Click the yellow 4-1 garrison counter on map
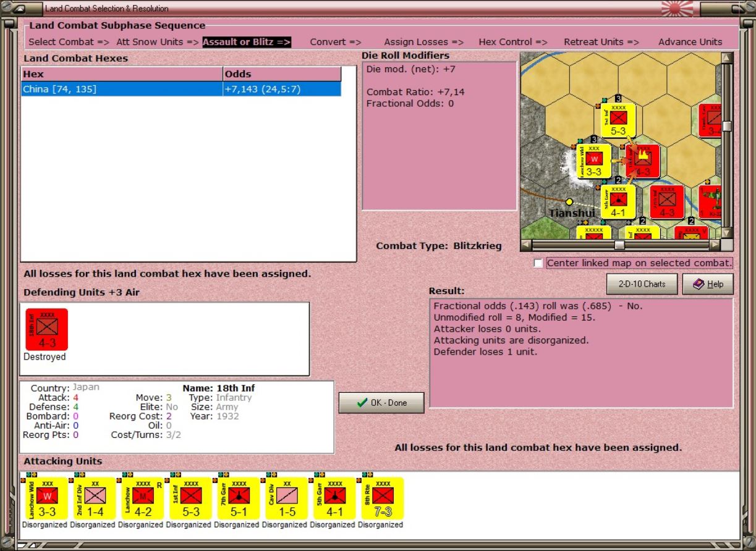The height and width of the screenshot is (551, 756). (x=618, y=202)
